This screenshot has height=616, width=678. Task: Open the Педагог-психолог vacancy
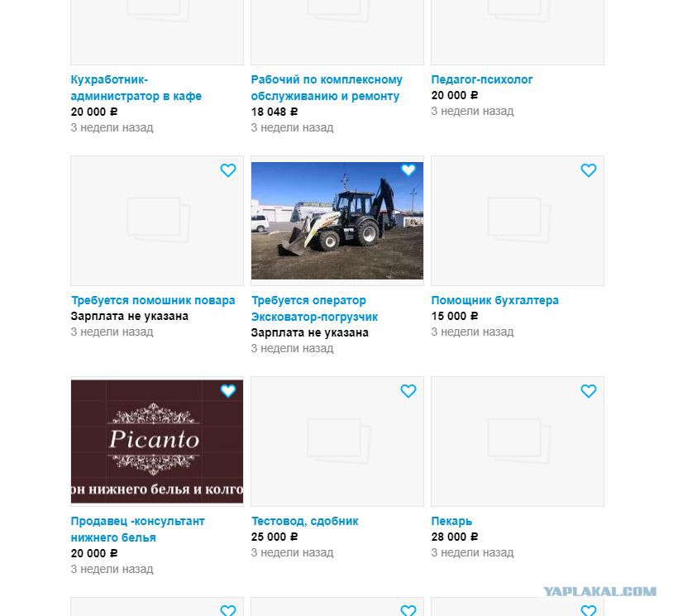[x=482, y=79]
